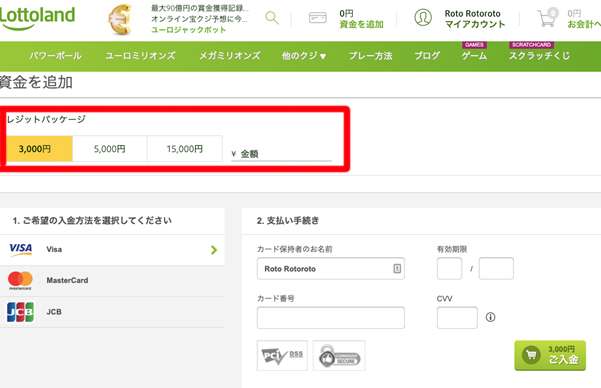Click the expiry year field

(496, 268)
